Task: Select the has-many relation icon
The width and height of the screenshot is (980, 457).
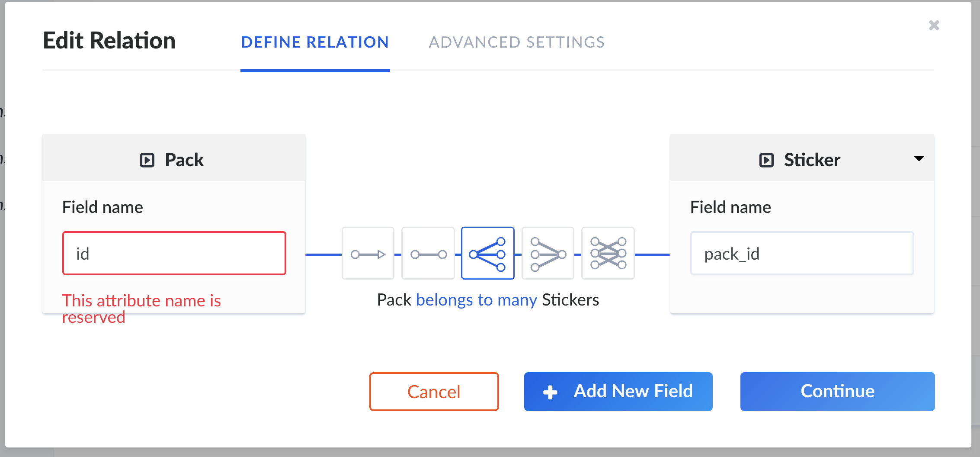Action: click(x=548, y=254)
